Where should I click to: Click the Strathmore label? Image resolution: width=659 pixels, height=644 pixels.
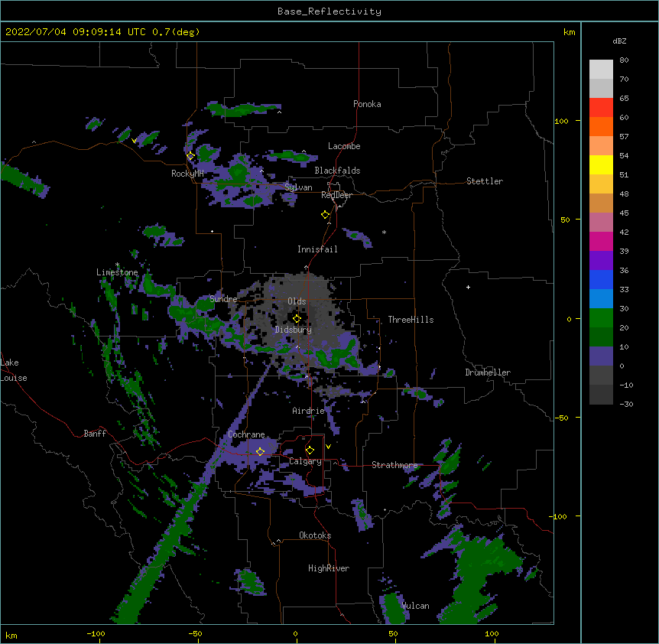394,465
